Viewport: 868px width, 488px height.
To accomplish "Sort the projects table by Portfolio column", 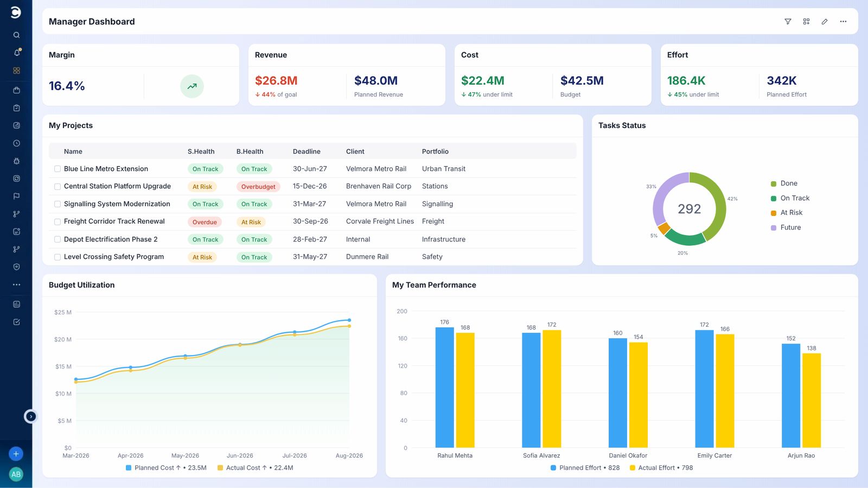I will (435, 151).
